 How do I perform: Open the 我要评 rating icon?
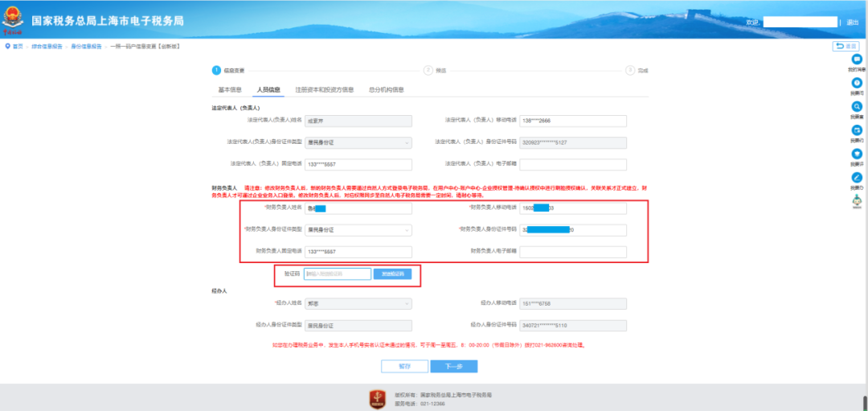[x=857, y=154]
